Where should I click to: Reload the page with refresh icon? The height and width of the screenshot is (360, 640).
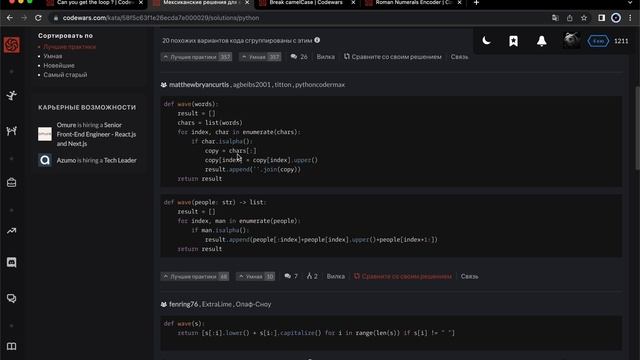coord(38,18)
